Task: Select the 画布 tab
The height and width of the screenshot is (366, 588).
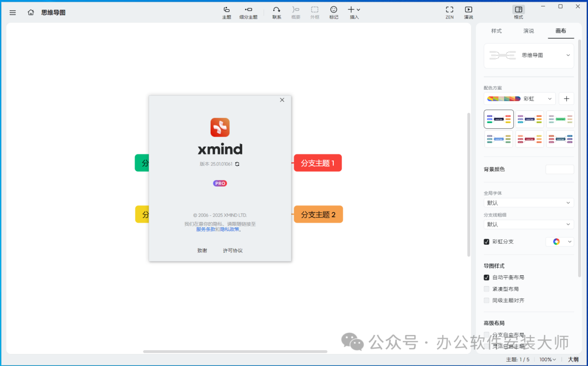Action: [561, 31]
